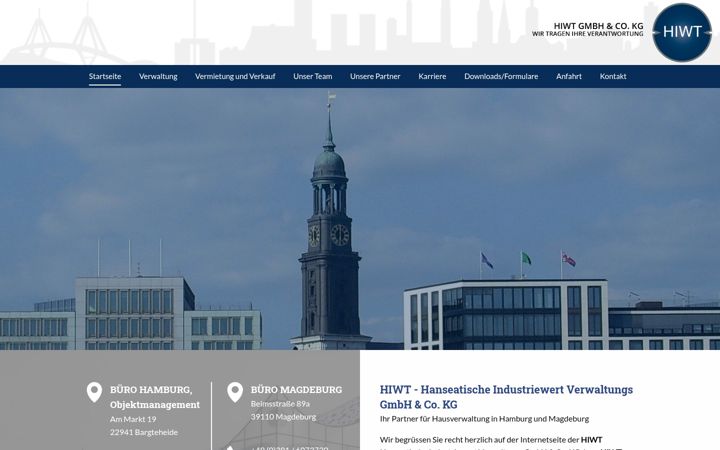The height and width of the screenshot is (450, 720).
Task: Go to the Kontakt page
Action: [613, 76]
